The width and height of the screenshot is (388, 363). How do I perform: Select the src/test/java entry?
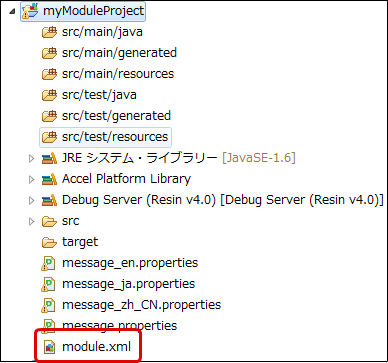[99, 95]
